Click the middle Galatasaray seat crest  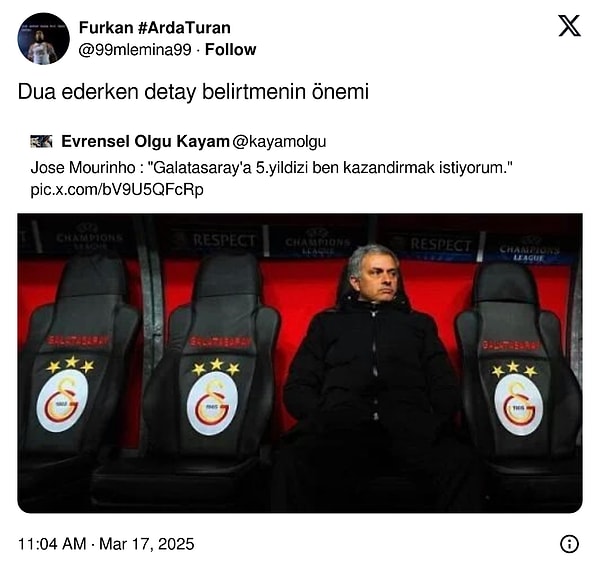212,403
